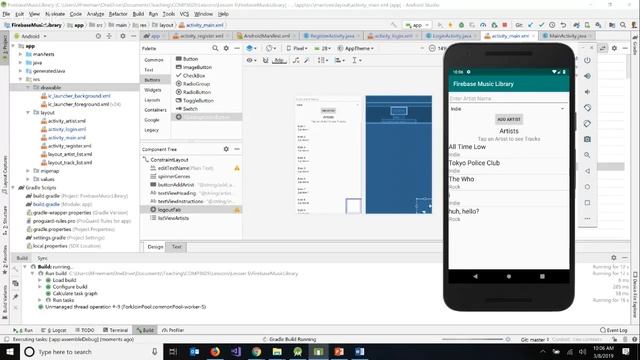This screenshot has height=360, width=640.
Task: Switch to the Text editor tab
Action: [x=176, y=247]
